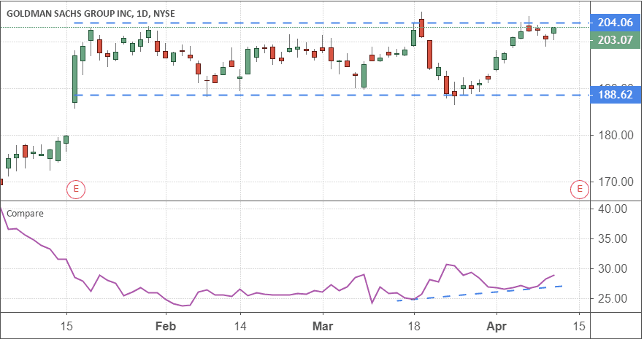644x342 pixels.
Task: Click the Compare indicator label
Action: point(25,213)
